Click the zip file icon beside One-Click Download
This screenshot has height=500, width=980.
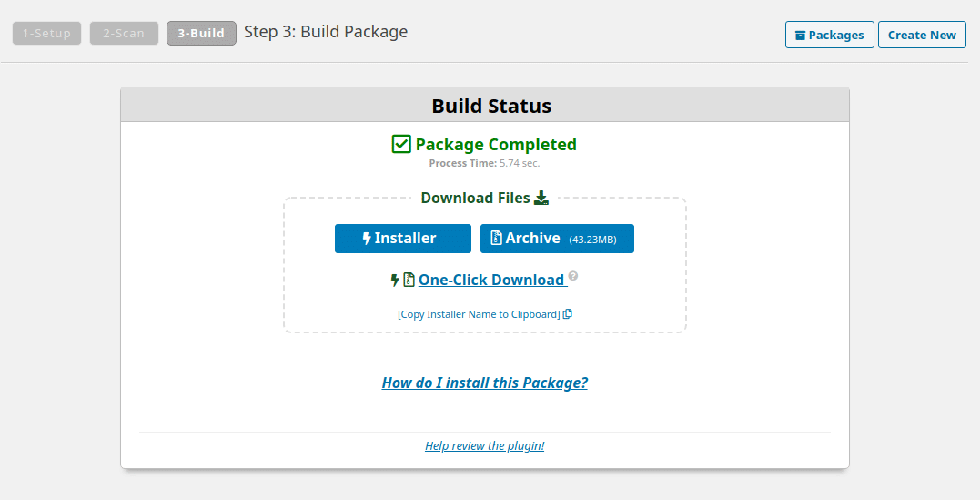[x=409, y=281]
